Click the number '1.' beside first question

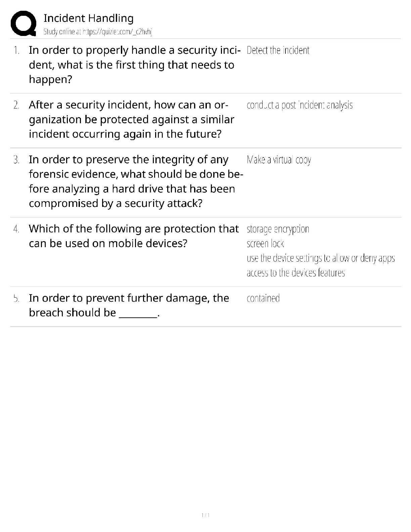coord(16,50)
